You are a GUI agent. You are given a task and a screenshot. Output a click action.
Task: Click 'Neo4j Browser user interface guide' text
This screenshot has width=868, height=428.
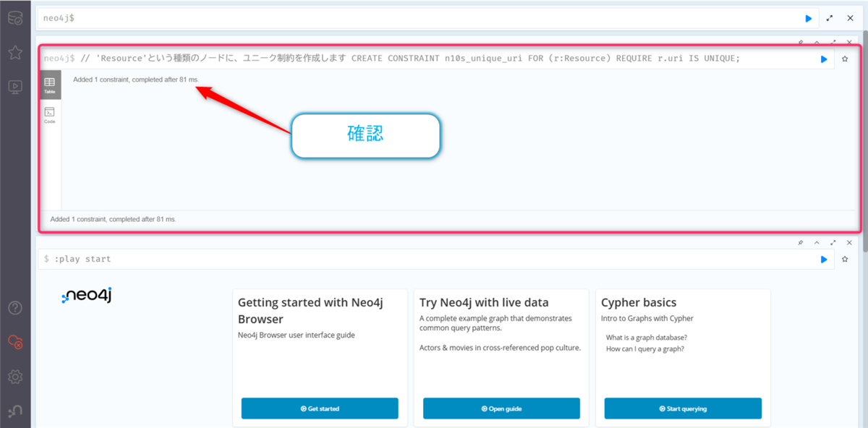[x=297, y=335]
